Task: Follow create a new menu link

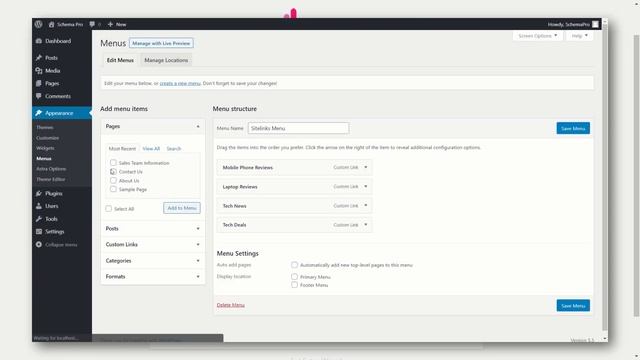Action: pos(180,83)
